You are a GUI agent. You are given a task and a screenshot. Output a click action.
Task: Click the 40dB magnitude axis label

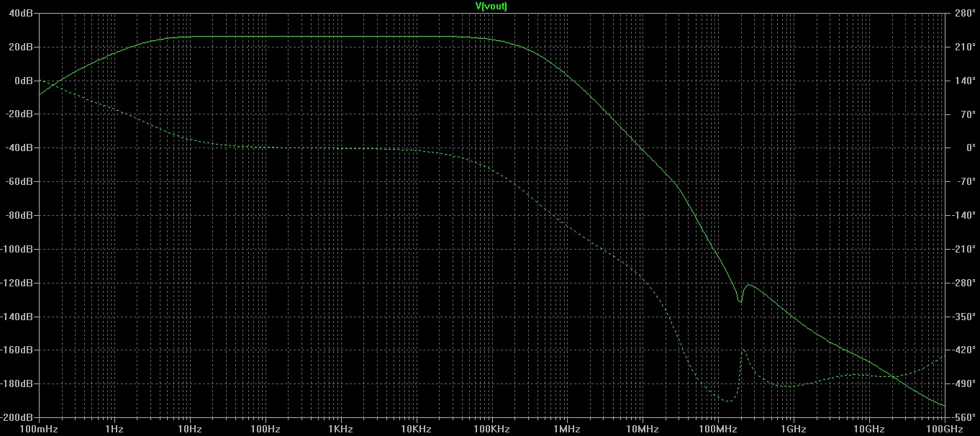click(22, 13)
